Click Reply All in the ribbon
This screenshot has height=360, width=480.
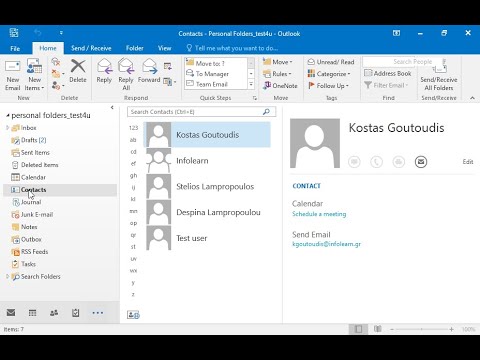click(126, 75)
